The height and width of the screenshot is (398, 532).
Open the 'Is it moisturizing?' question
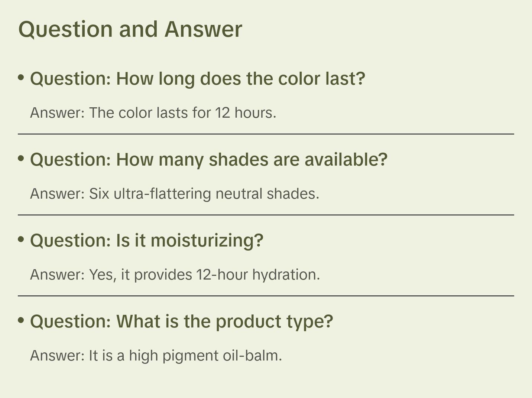[147, 241]
